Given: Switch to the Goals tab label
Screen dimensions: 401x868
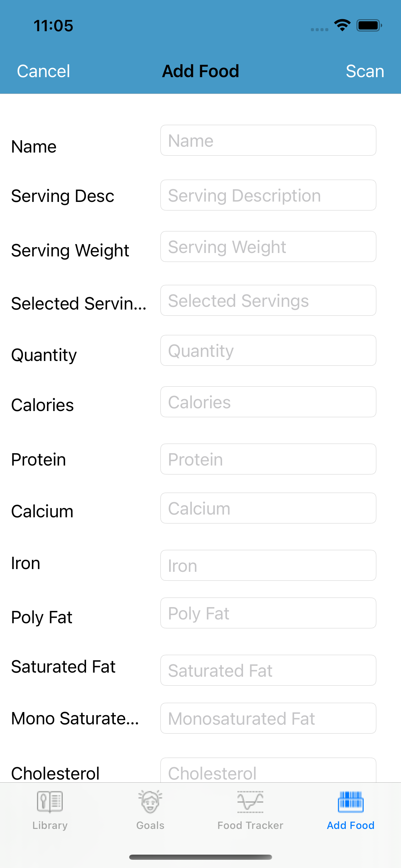Looking at the screenshot, I should [x=150, y=825].
